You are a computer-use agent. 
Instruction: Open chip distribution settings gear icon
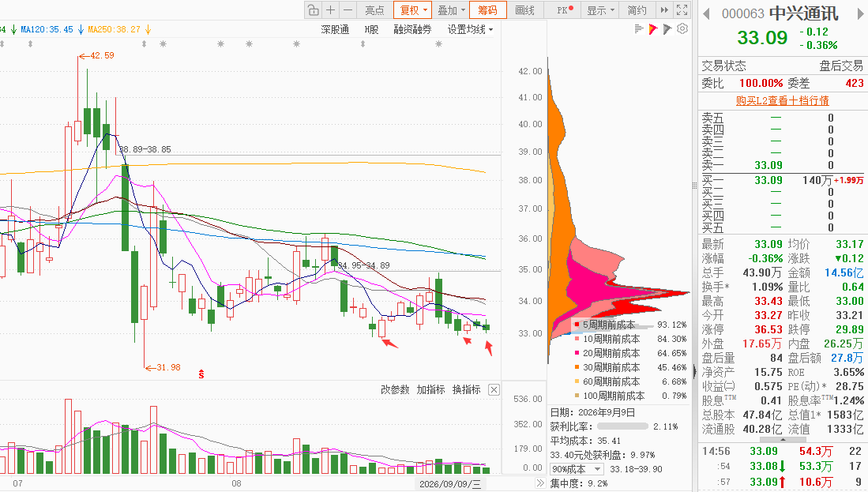(682, 28)
